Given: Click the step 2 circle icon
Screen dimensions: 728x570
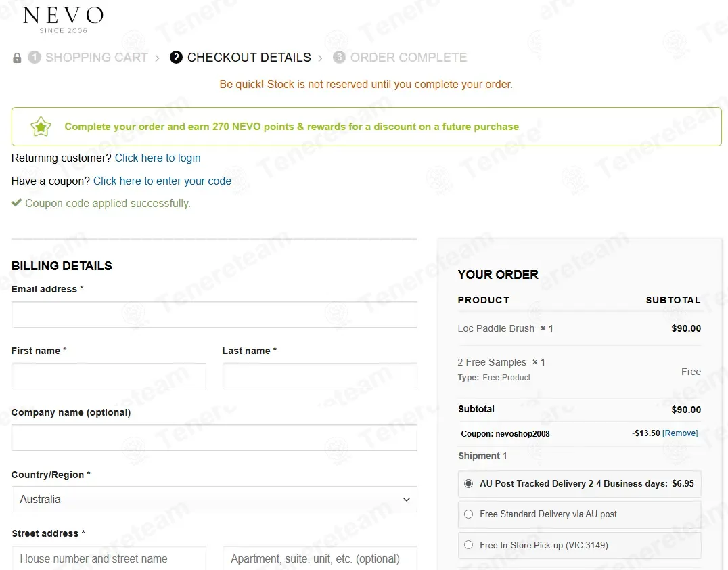Looking at the screenshot, I should point(176,57).
